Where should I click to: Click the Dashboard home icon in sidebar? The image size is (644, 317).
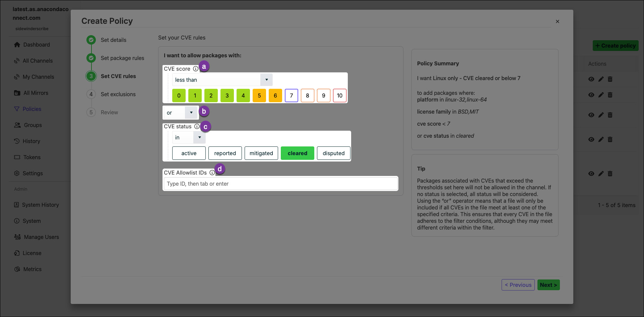click(17, 45)
